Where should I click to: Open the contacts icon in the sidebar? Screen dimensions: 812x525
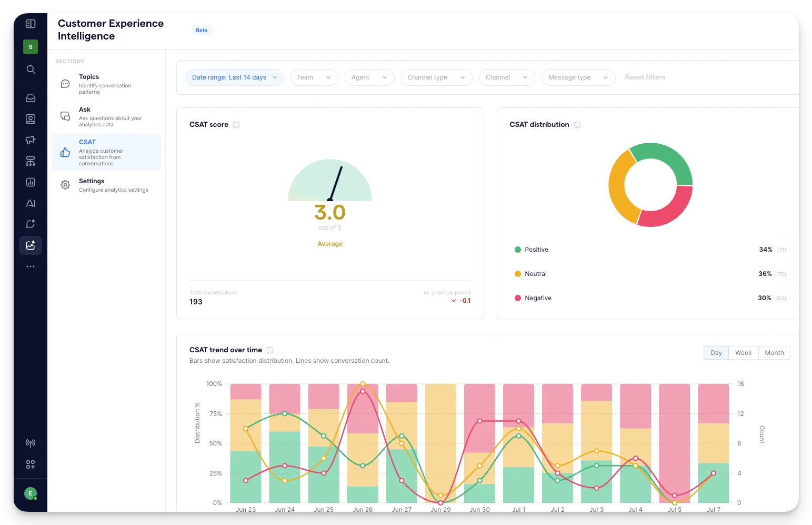tap(31, 119)
